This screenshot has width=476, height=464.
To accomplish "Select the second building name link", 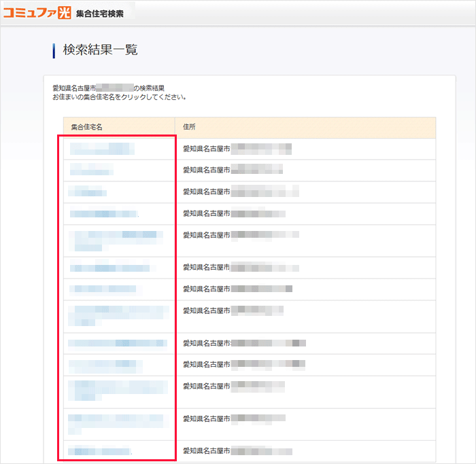I will pos(92,171).
